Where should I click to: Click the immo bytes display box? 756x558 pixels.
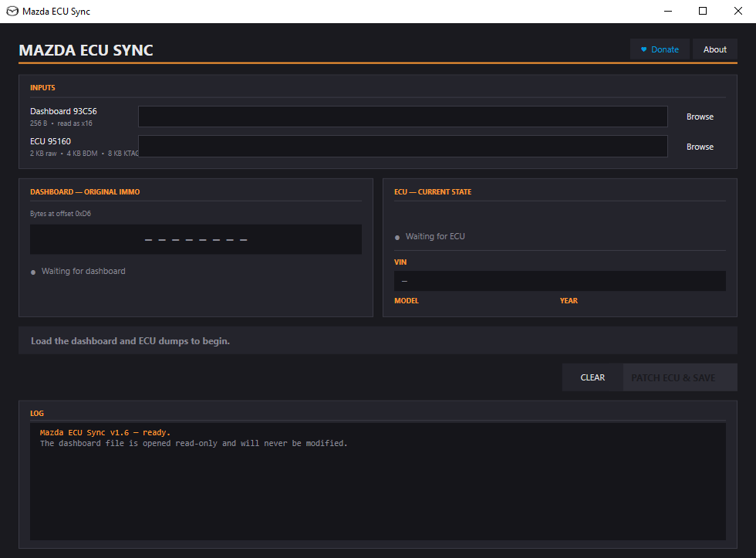196,239
